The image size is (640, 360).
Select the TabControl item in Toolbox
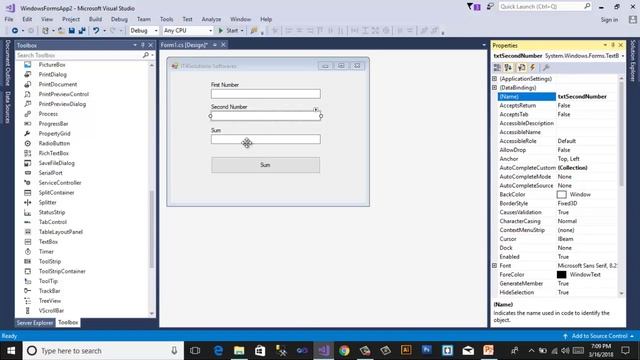pyautogui.click(x=53, y=222)
